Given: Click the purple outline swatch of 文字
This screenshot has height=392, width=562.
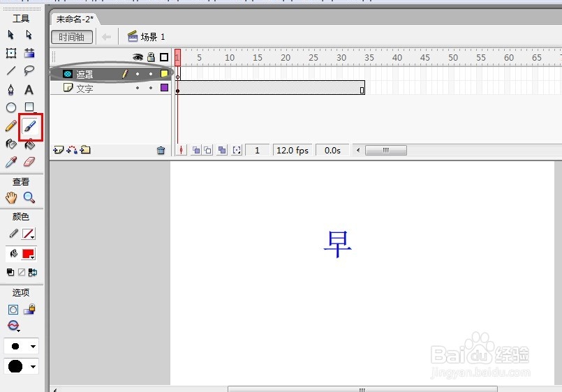Looking at the screenshot, I should coord(165,88).
